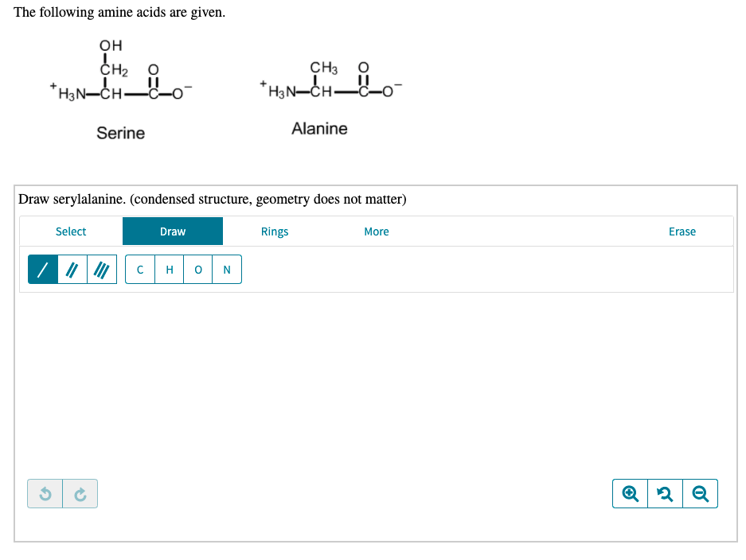Undo the last drawing action
746x560 pixels.
(46, 493)
